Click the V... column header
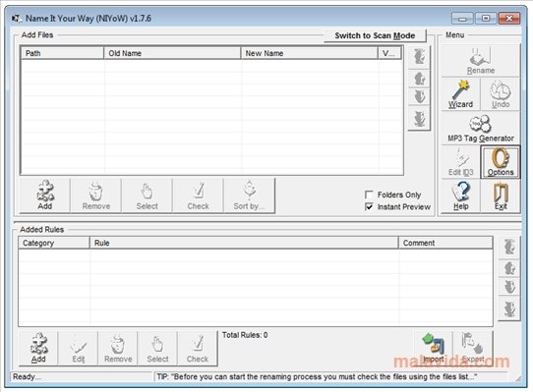This screenshot has width=533, height=392. [x=389, y=53]
